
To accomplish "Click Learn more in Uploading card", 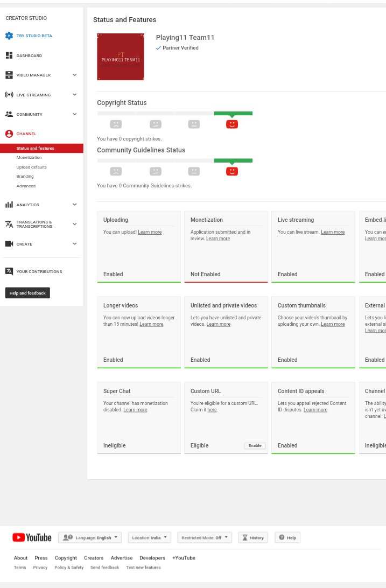I will point(150,232).
